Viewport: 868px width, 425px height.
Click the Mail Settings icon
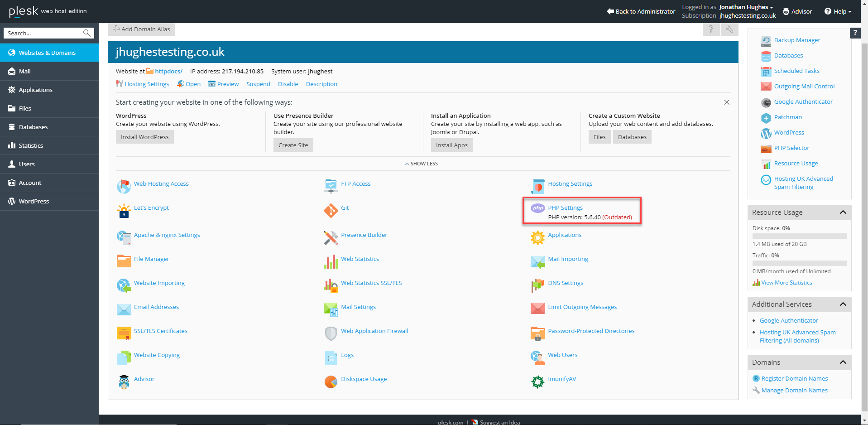click(x=331, y=309)
